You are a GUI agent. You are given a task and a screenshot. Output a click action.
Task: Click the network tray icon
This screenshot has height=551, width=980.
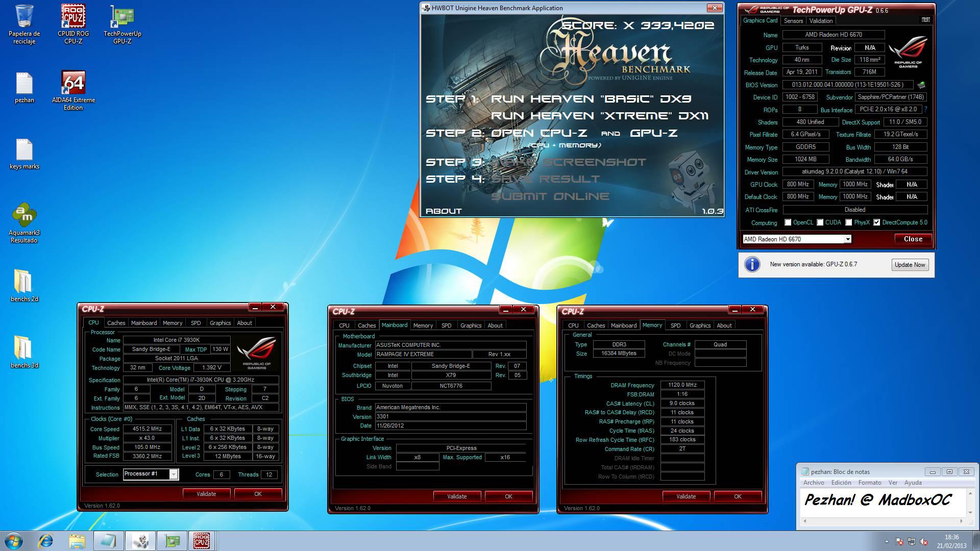[x=912, y=541]
